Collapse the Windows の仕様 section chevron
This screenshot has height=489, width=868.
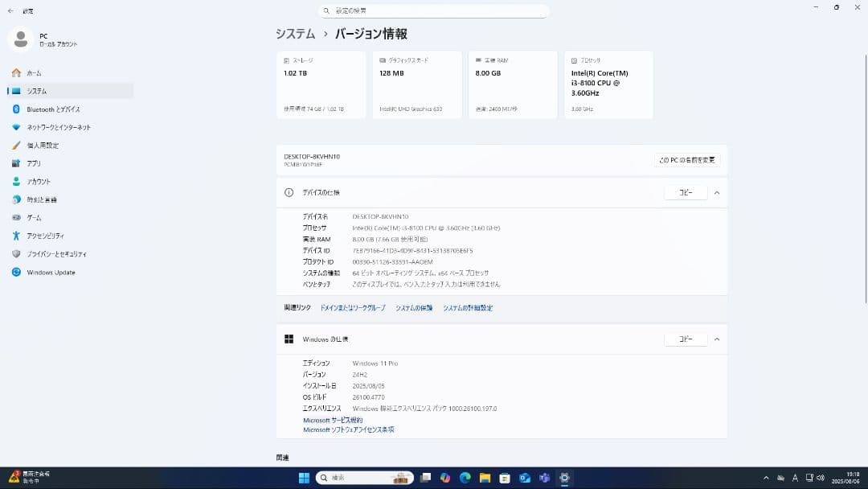click(716, 339)
